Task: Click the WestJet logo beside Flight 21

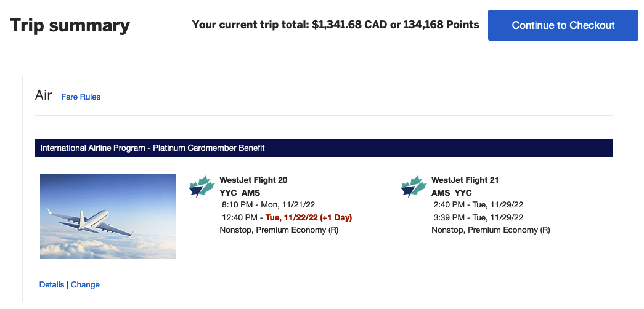Action: (414, 187)
